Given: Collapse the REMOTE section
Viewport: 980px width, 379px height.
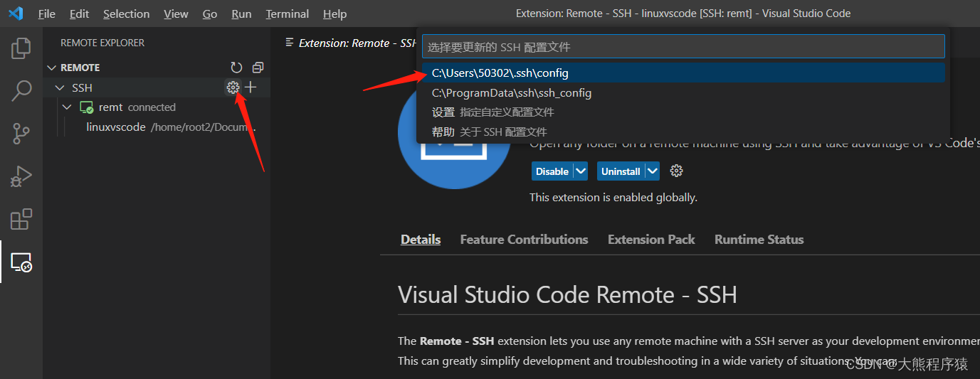Looking at the screenshot, I should point(51,68).
